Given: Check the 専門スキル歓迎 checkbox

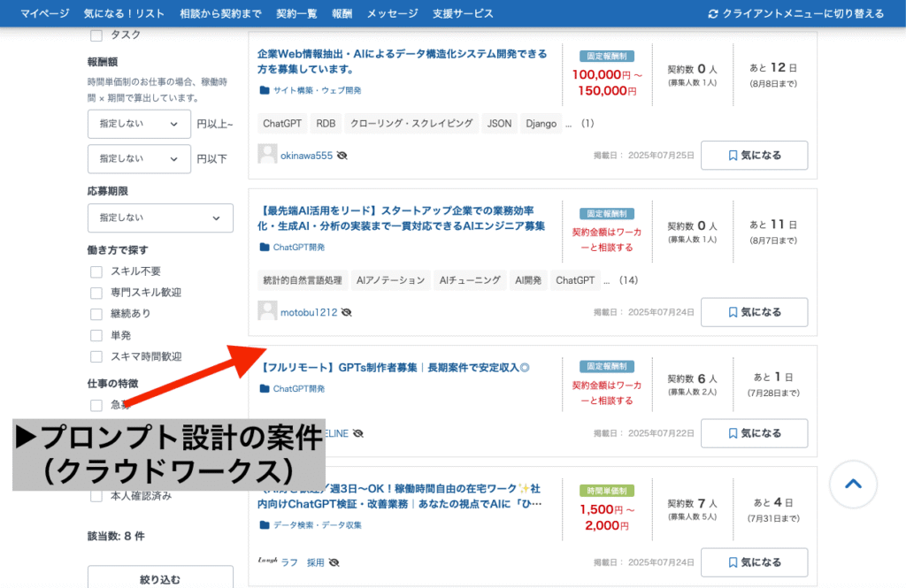Looking at the screenshot, I should click(96, 293).
